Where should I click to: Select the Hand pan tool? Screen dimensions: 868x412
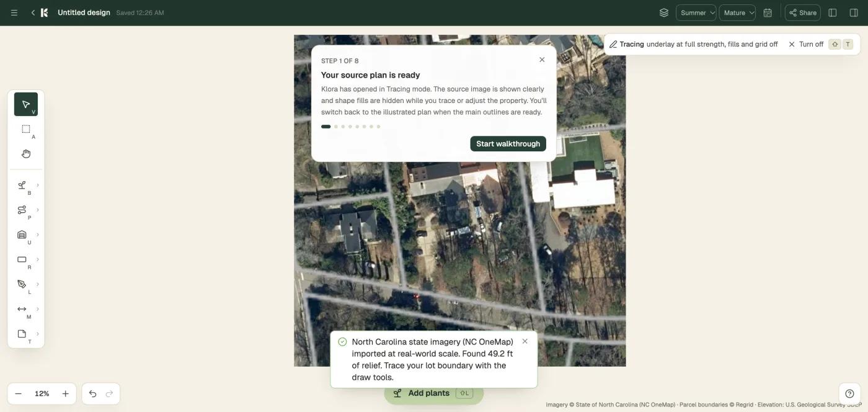pyautogui.click(x=26, y=154)
